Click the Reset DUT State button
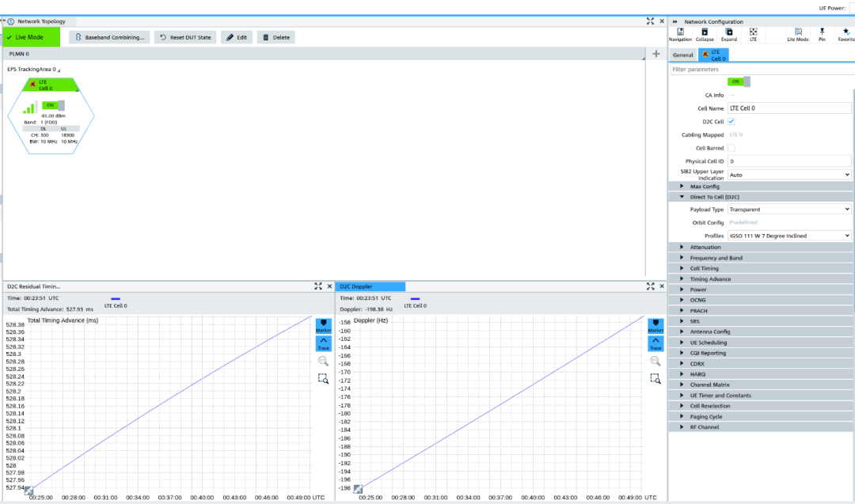 tap(184, 37)
